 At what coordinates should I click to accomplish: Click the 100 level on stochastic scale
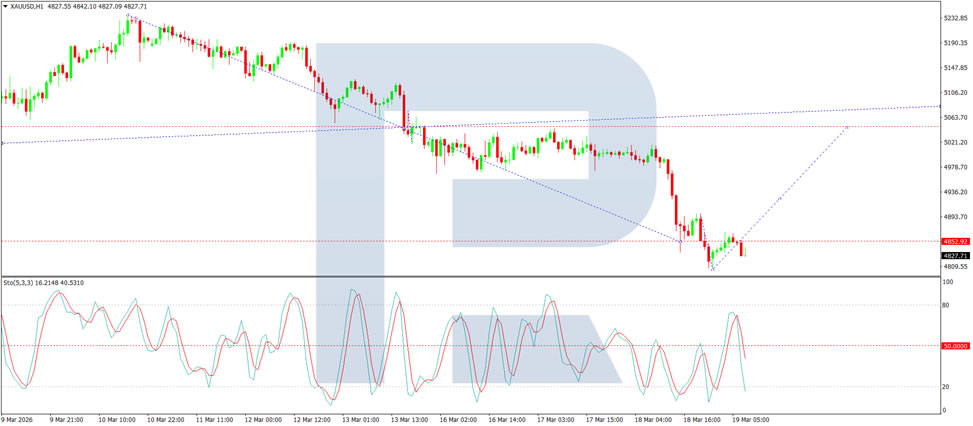point(948,282)
